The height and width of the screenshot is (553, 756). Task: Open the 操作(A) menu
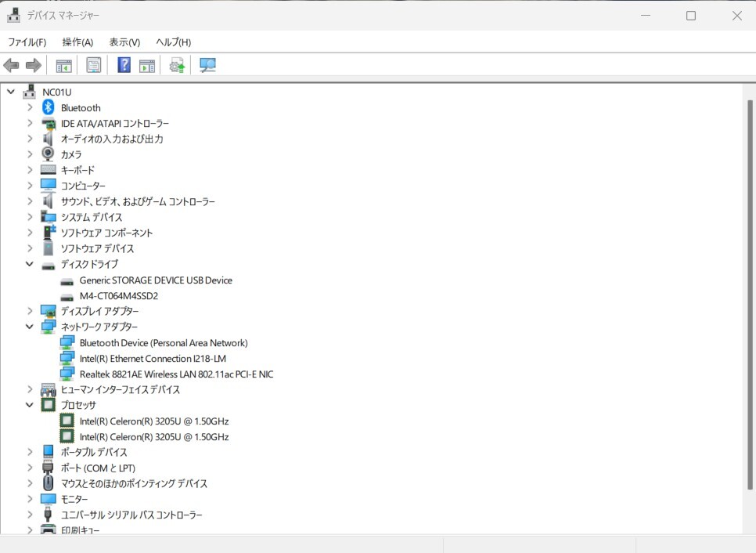pyautogui.click(x=77, y=42)
